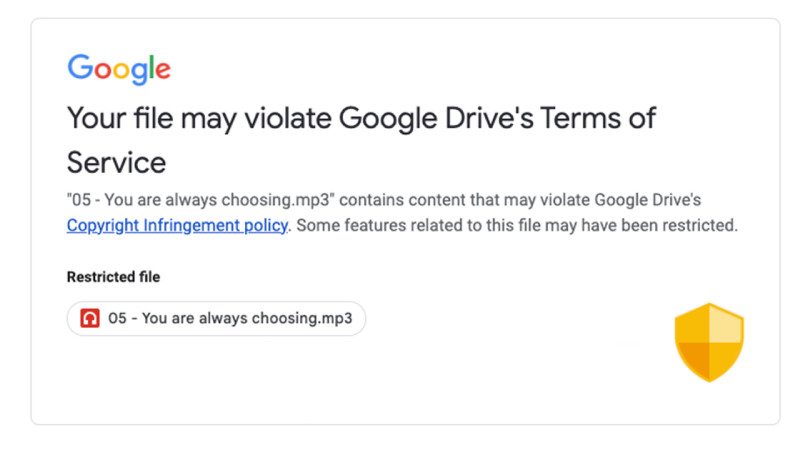Click the red audio file icon
Viewport: 800px width, 453px height.
click(x=90, y=319)
